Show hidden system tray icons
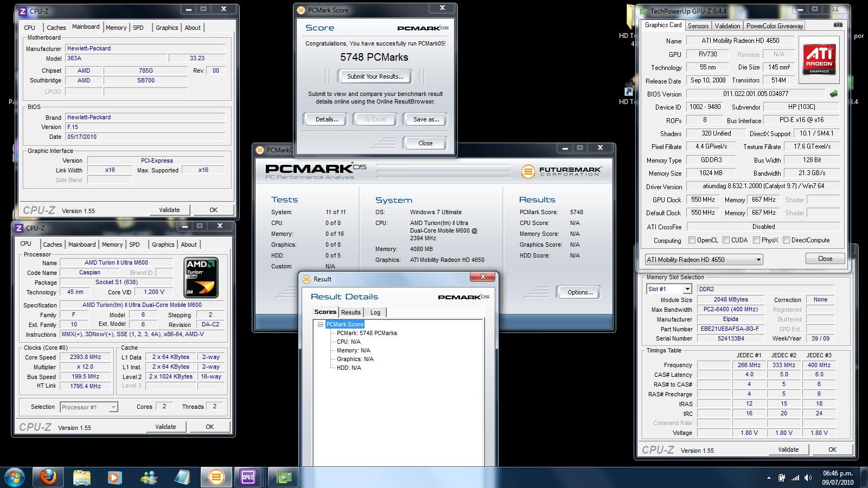 769,478
